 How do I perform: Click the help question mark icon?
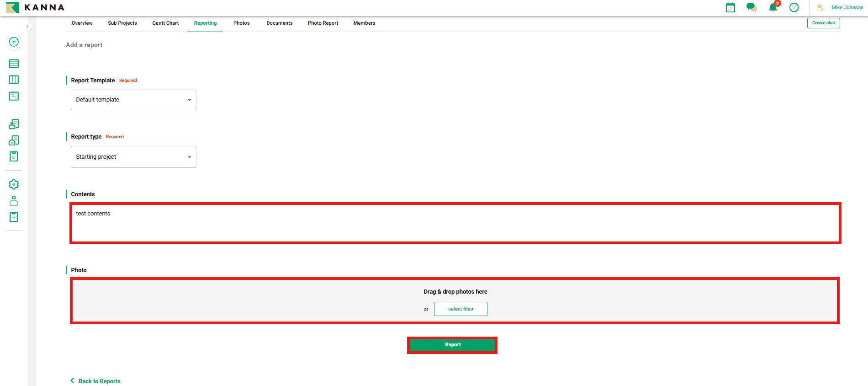[x=794, y=7]
